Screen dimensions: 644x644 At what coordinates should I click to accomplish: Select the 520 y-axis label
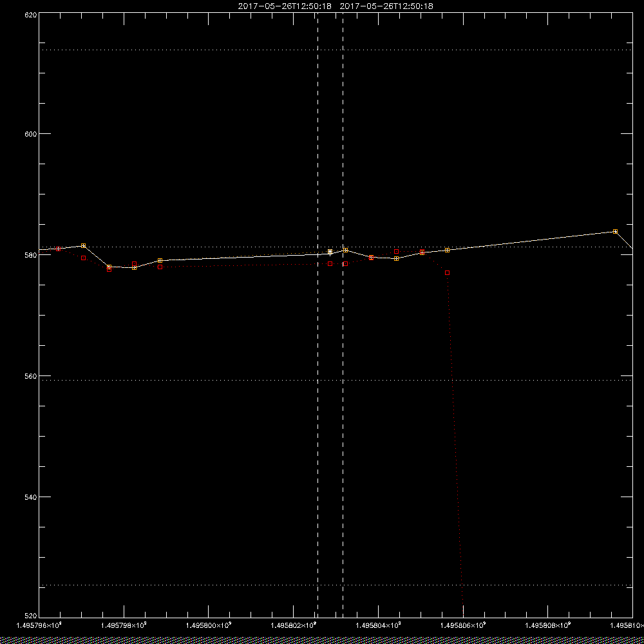pyautogui.click(x=32, y=616)
